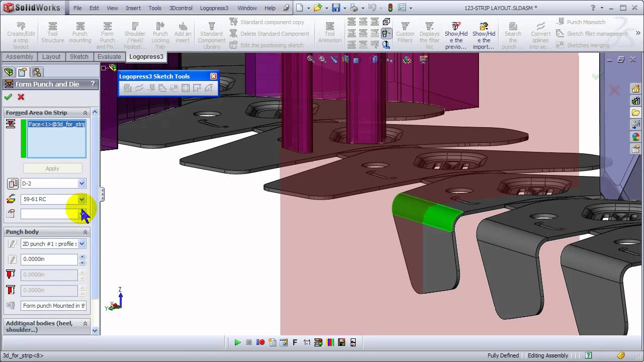Screen dimensions: 644x362
Task: Click the Layout tab
Action: tap(51, 57)
